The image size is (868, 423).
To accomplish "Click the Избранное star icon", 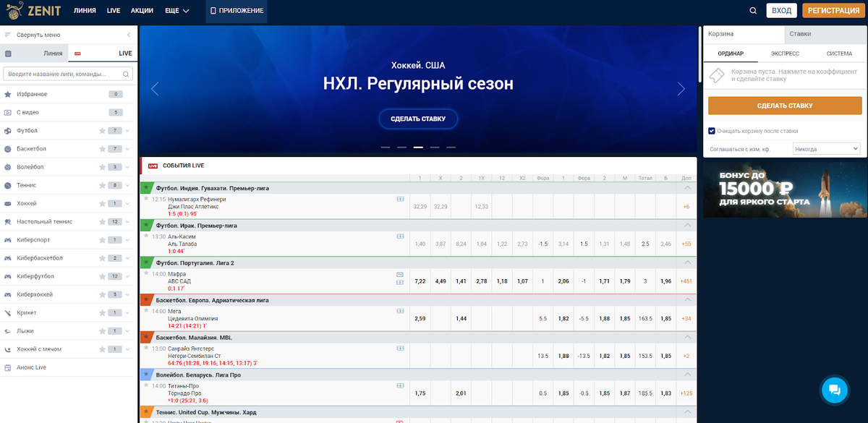I will (x=8, y=94).
